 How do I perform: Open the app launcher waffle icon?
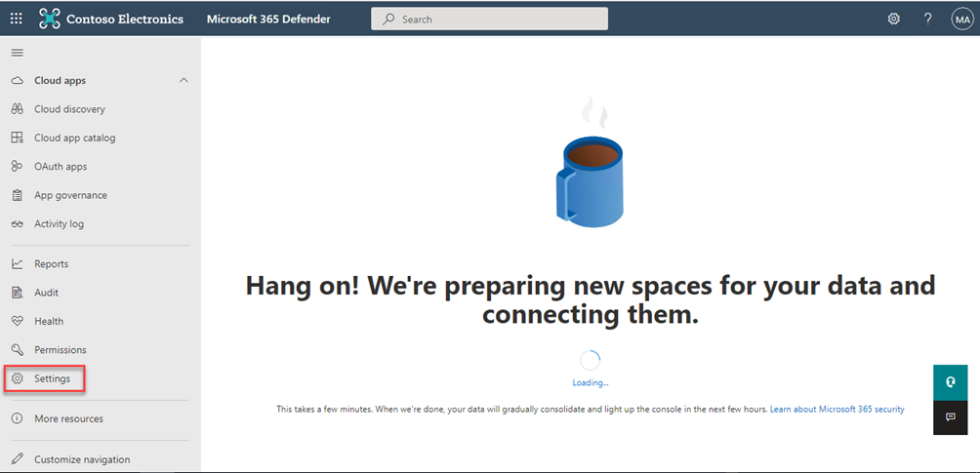(17, 20)
